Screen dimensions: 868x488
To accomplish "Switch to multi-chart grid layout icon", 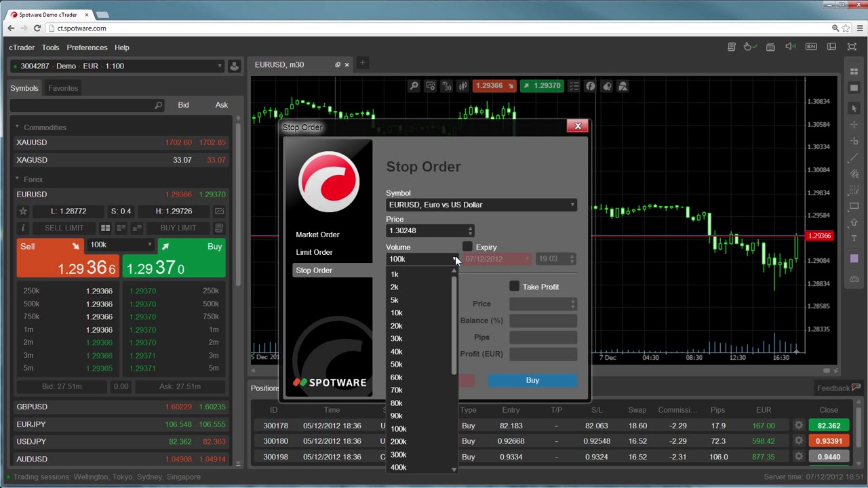I will tap(854, 72).
